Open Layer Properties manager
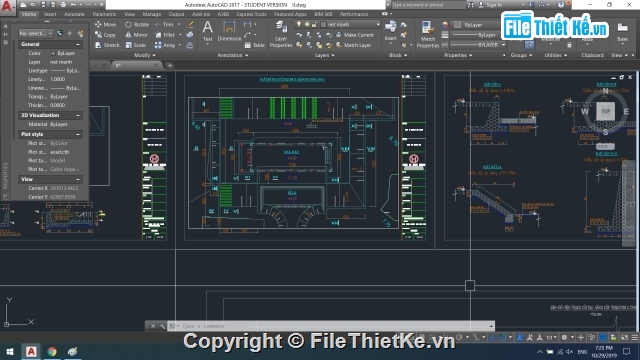 281,34
